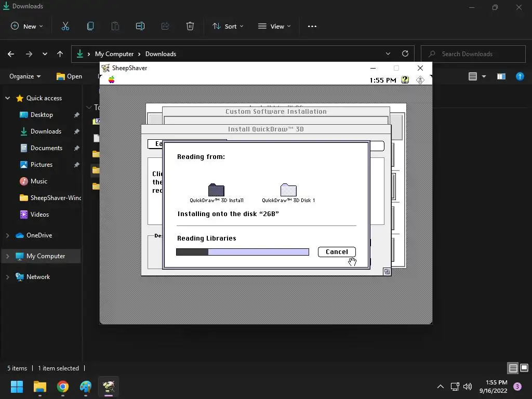Click the Share icon in Explorer toolbar
This screenshot has height=399, width=532.
point(165,26)
